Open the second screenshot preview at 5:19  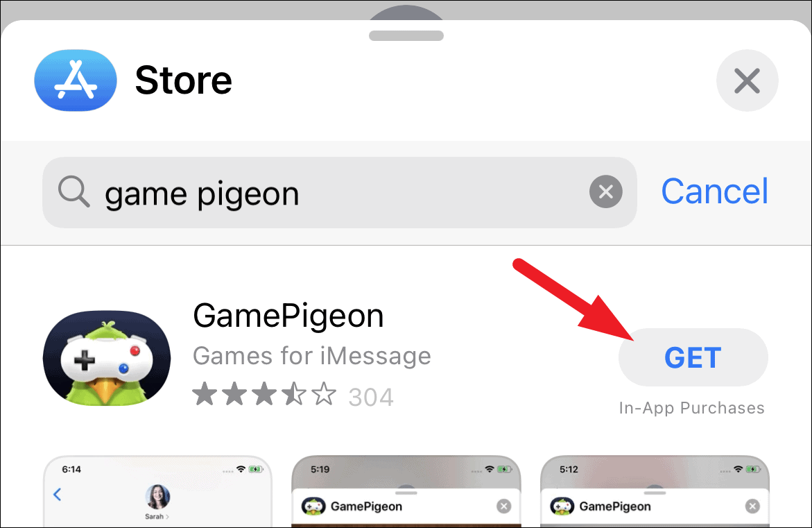406,491
